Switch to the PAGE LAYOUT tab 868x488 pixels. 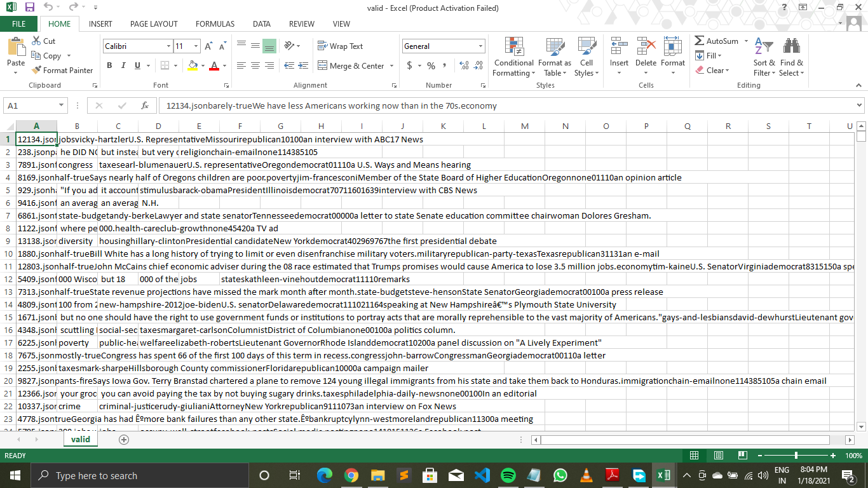coord(154,24)
